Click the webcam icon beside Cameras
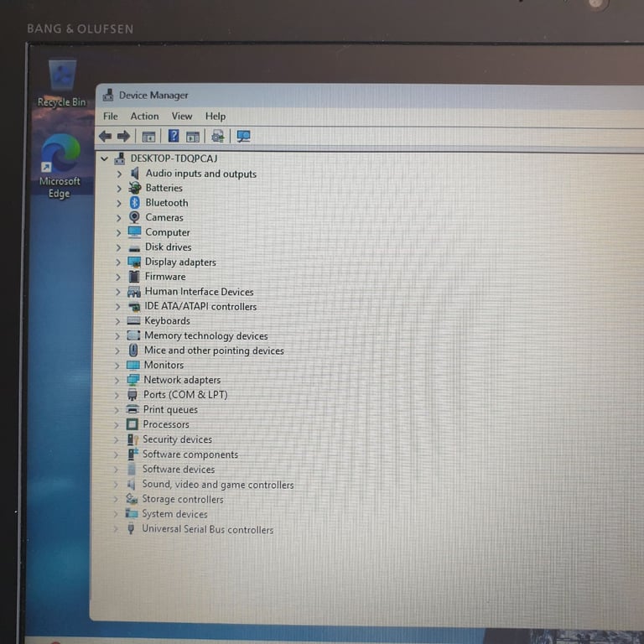This screenshot has height=644, width=644. tap(134, 217)
